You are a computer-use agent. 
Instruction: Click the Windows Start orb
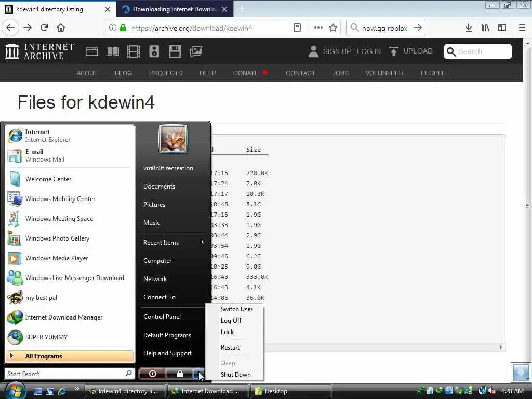pyautogui.click(x=15, y=391)
